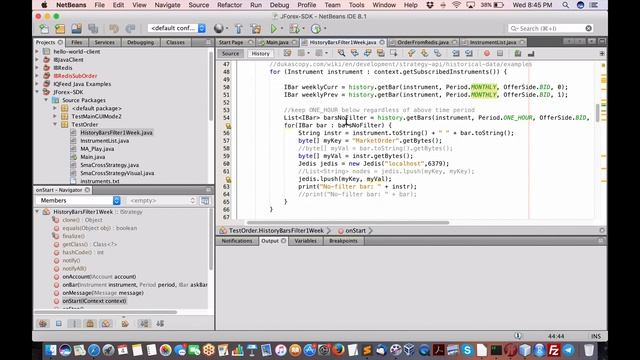The width and height of the screenshot is (640, 360).
Task: Click the Profile Project toolbar icon
Action: (x=316, y=29)
